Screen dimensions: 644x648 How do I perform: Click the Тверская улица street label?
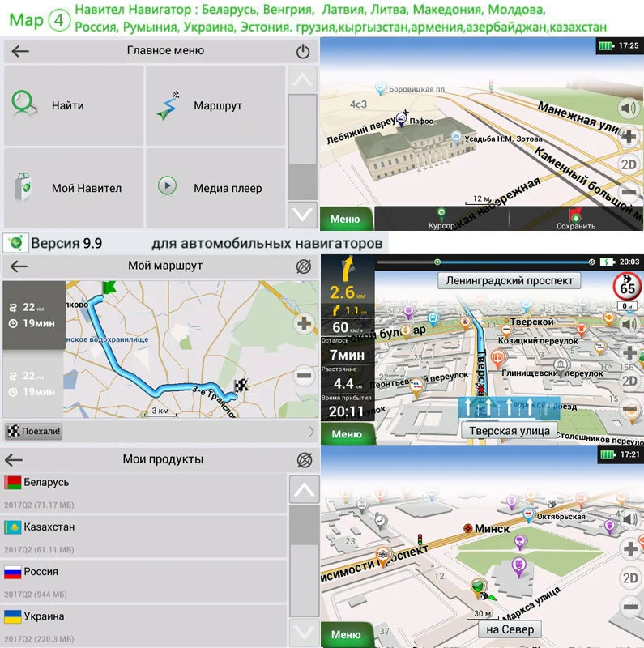510,431
